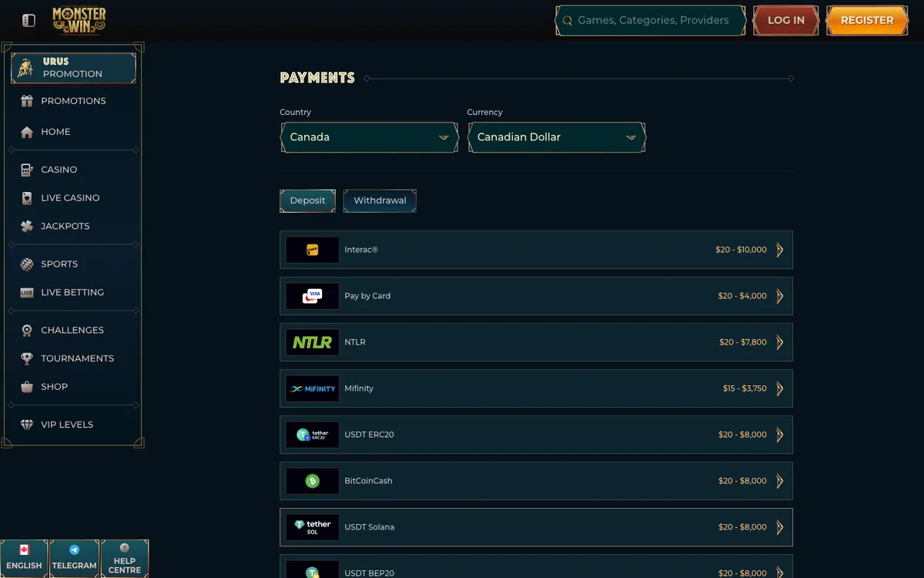Click the Jackpots clover icon
924x578 pixels.
27,227
